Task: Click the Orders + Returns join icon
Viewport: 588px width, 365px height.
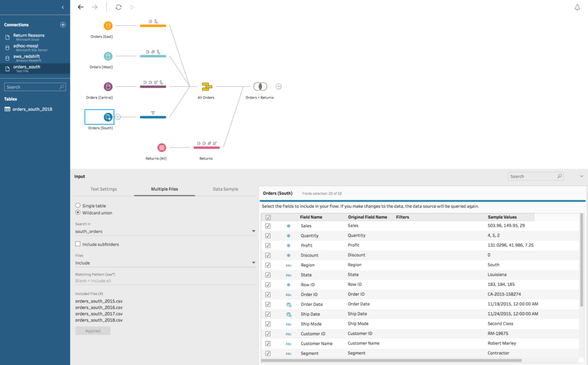Action: pos(260,87)
